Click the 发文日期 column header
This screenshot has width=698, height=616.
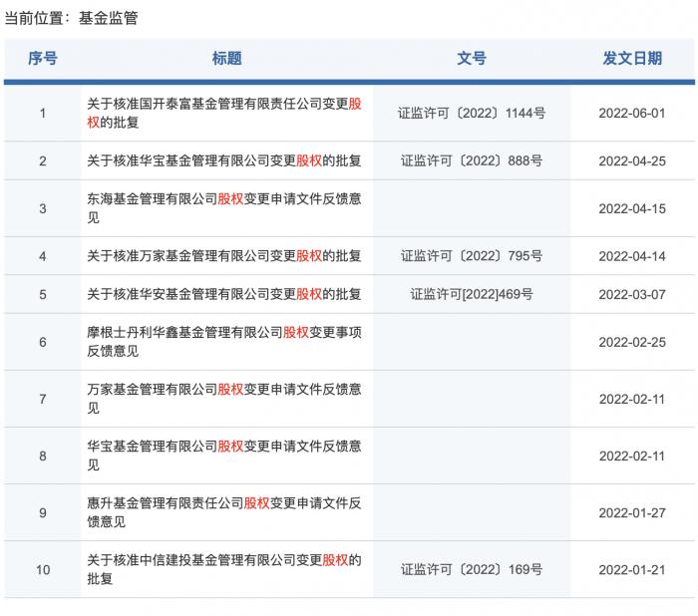point(631,59)
